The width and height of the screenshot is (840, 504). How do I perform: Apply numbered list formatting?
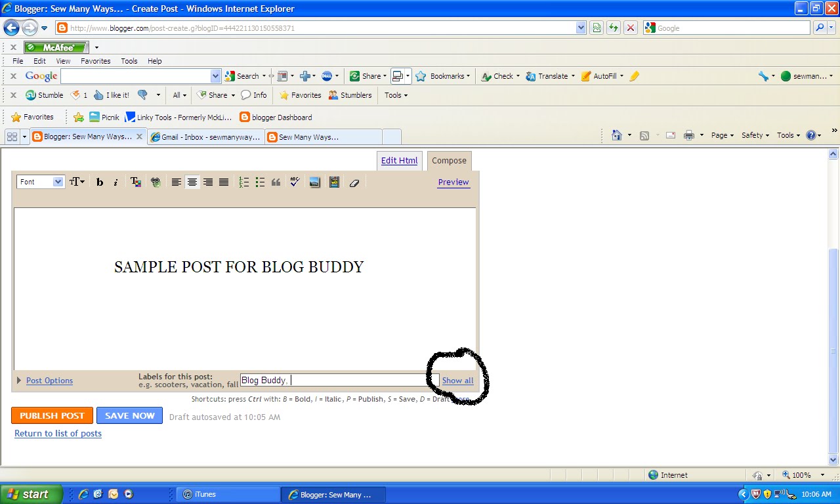[x=244, y=182]
